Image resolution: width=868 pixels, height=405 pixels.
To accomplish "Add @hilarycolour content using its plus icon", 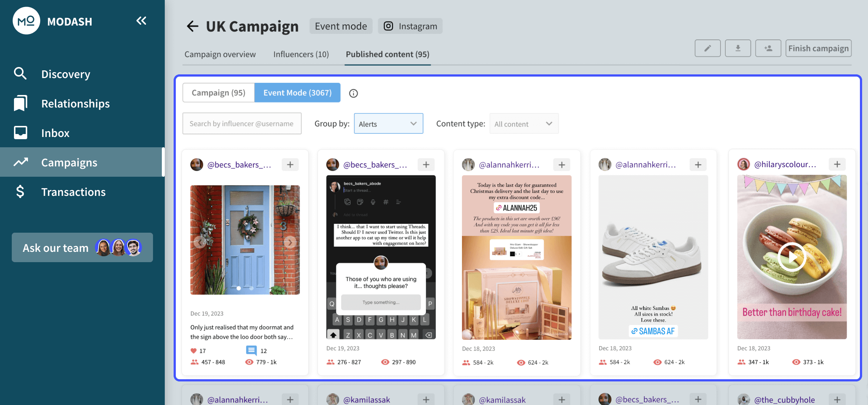I will tap(837, 164).
